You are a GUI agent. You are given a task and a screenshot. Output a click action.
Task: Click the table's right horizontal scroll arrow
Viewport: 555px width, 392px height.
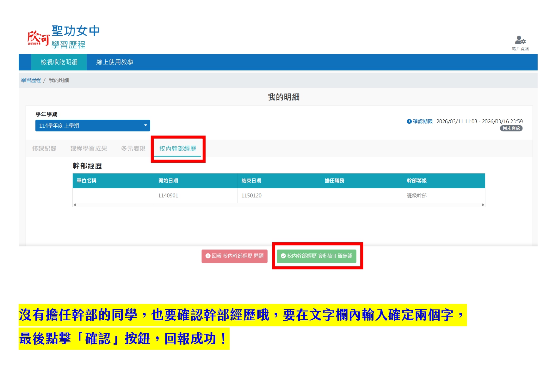(483, 205)
